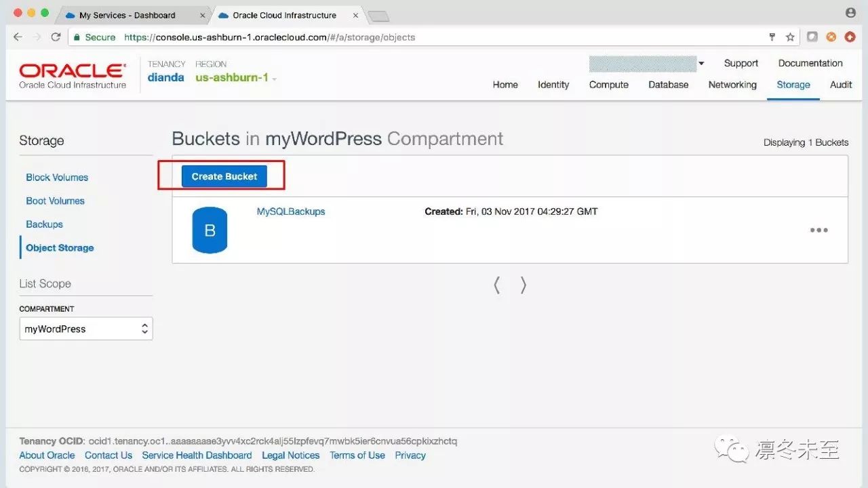The height and width of the screenshot is (488, 868).
Task: Open Backups in Storage sidebar
Action: [x=44, y=224]
